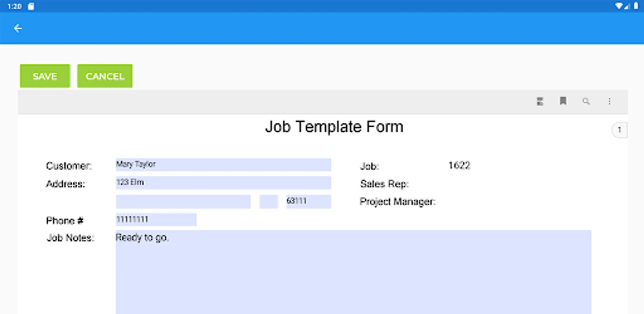Click the Job Notes text area
This screenshot has width=644, height=314.
[x=353, y=272]
